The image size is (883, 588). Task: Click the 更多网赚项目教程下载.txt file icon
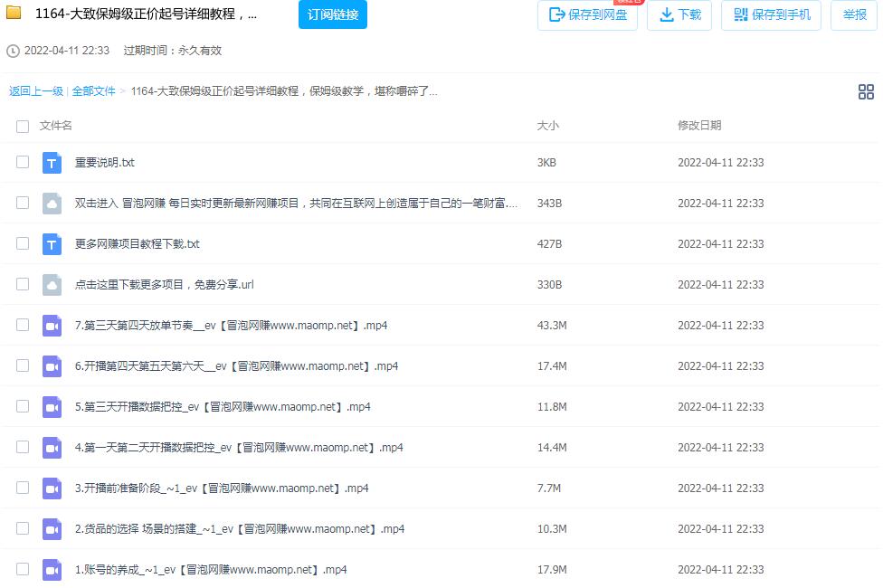(52, 244)
